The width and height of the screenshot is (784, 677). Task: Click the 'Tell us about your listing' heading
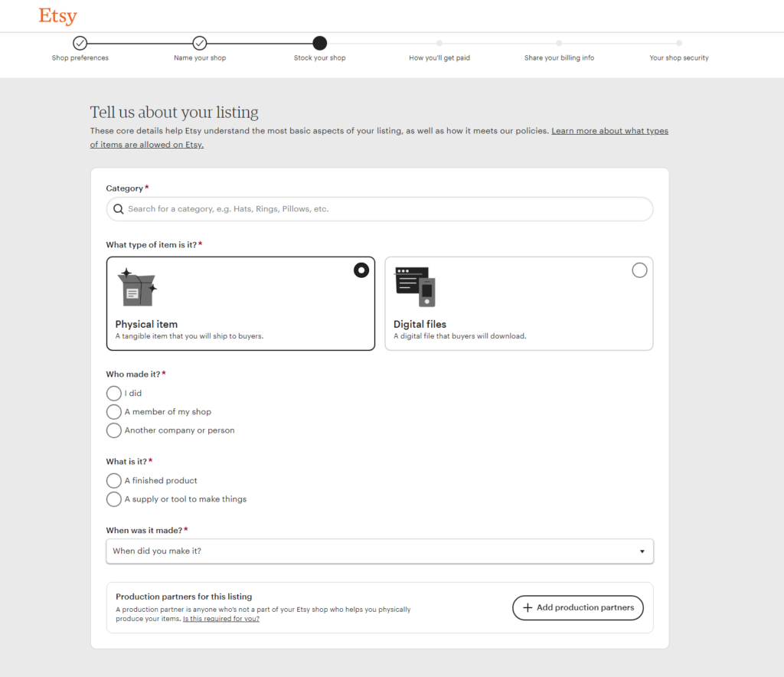(x=174, y=112)
